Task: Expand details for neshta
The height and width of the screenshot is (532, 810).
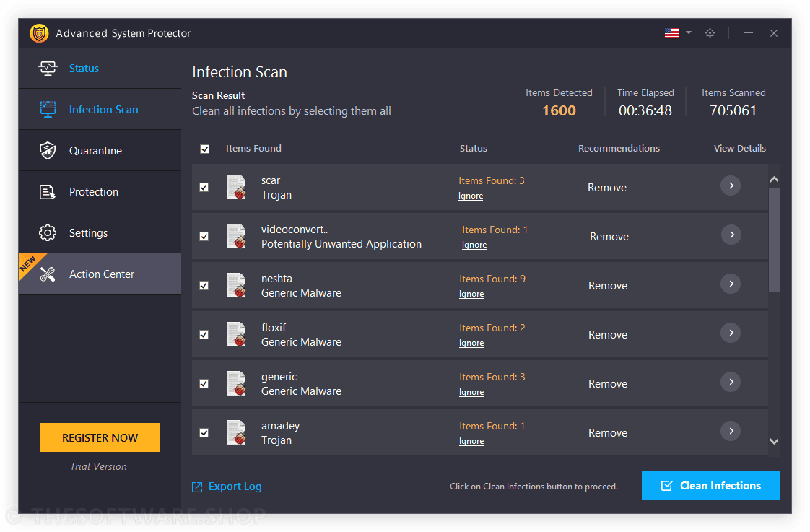Action: coord(731,284)
